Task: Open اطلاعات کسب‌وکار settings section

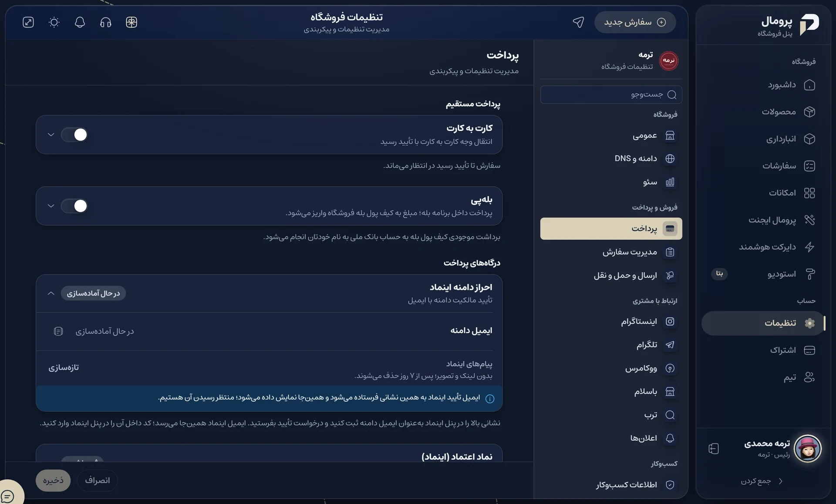Action: click(x=611, y=485)
